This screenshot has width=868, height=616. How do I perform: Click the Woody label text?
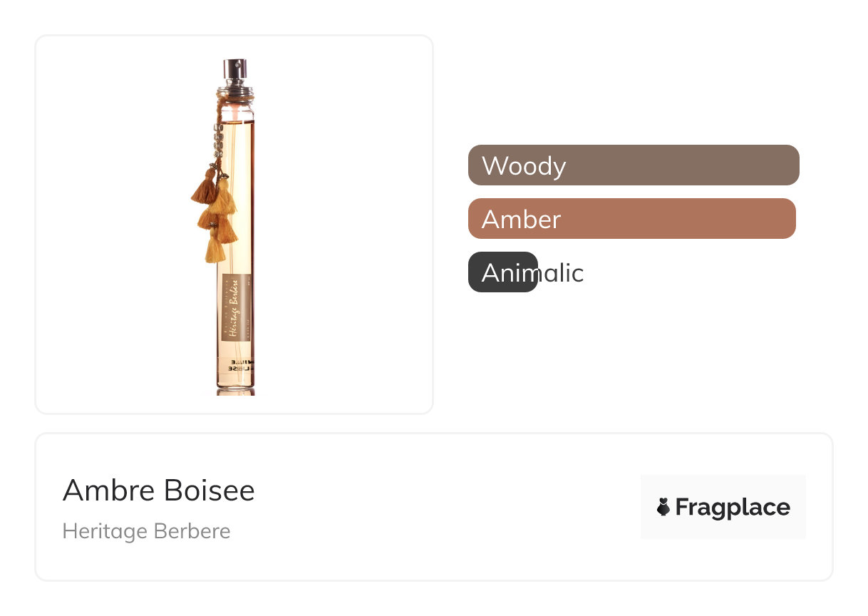524,165
